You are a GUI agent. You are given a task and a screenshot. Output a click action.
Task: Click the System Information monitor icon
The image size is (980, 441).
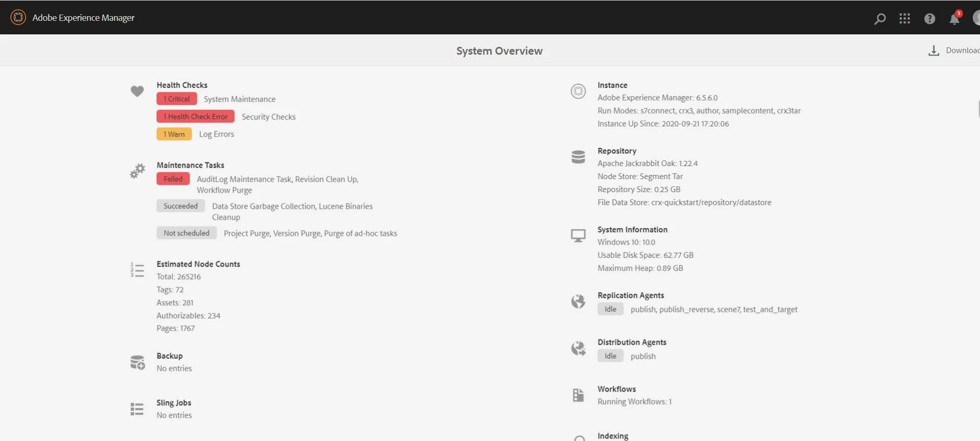pos(578,236)
